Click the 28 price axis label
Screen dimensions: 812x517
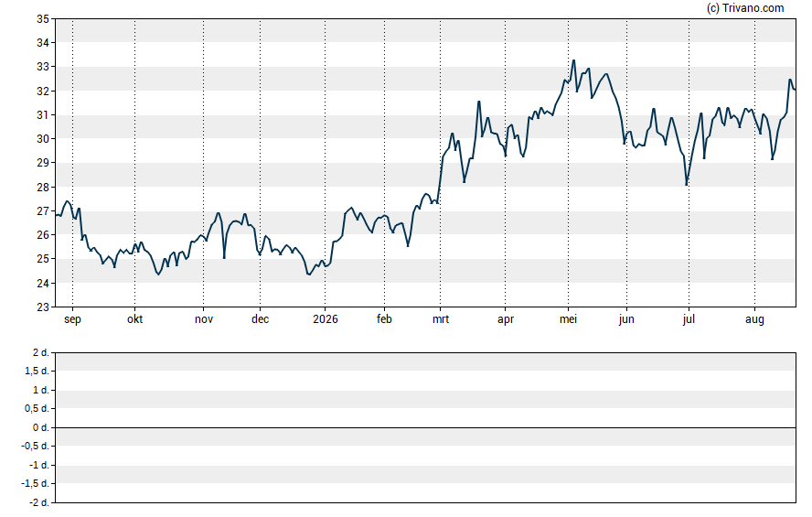coord(42,187)
